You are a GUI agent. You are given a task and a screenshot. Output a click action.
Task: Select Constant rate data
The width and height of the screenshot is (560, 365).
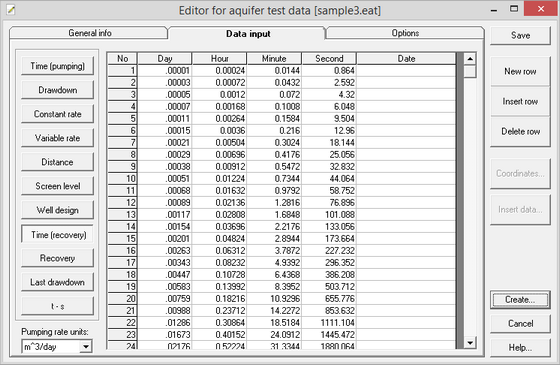point(58,114)
